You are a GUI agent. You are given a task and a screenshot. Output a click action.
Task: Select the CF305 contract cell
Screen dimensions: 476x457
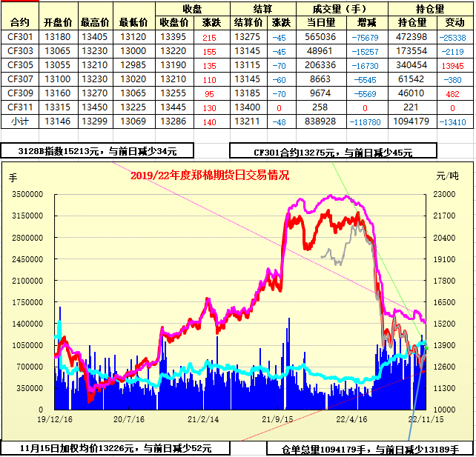coord(20,64)
